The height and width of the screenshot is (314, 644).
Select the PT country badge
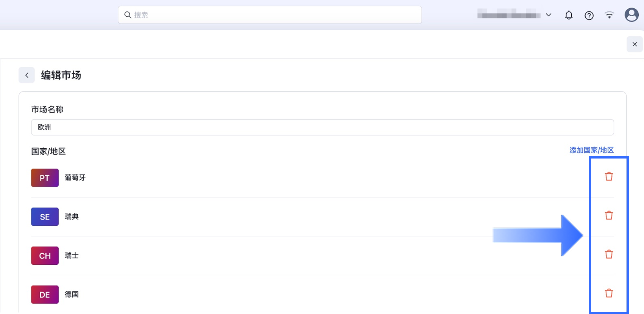(45, 178)
